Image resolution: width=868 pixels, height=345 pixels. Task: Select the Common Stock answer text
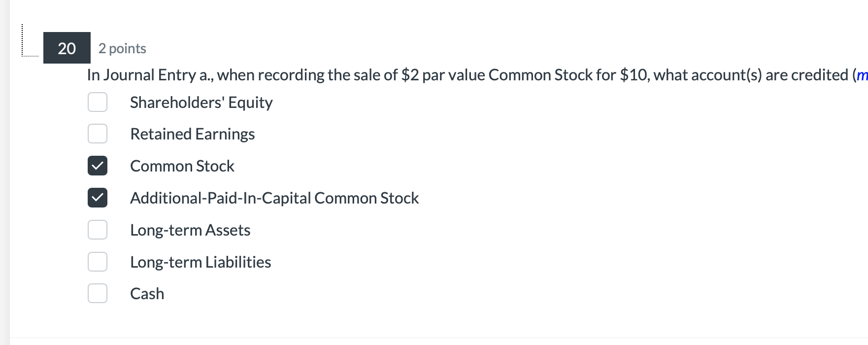[182, 166]
